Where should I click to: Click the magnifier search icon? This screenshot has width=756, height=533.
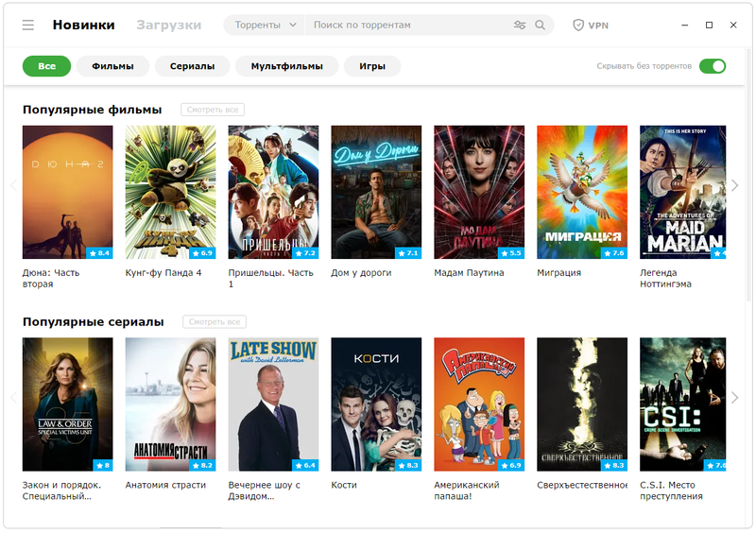click(540, 26)
